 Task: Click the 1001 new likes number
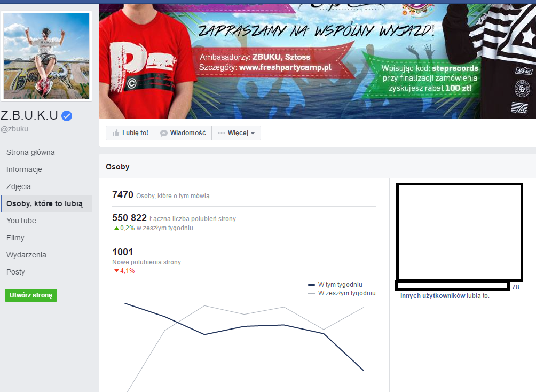click(x=122, y=252)
